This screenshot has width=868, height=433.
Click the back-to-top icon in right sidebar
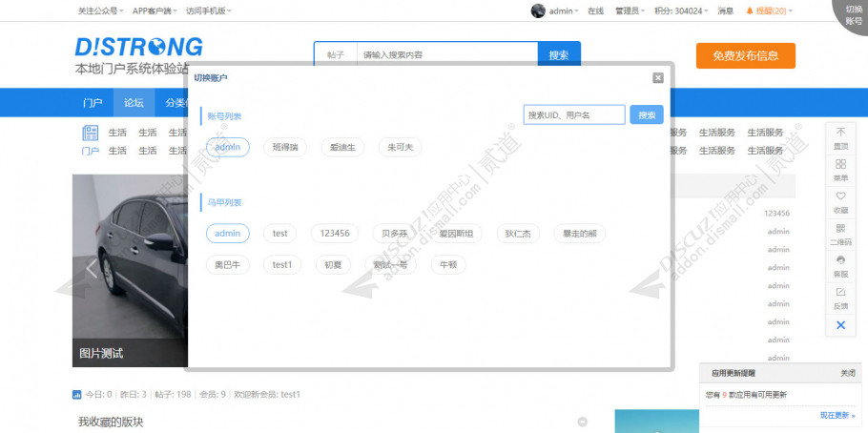[840, 136]
